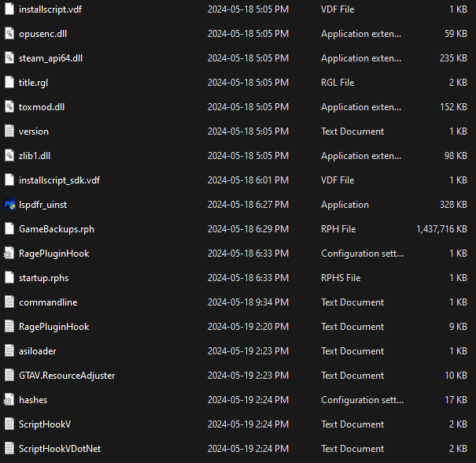
Task: Click the RagePluginHook configuration settings icon
Action: [9, 253]
